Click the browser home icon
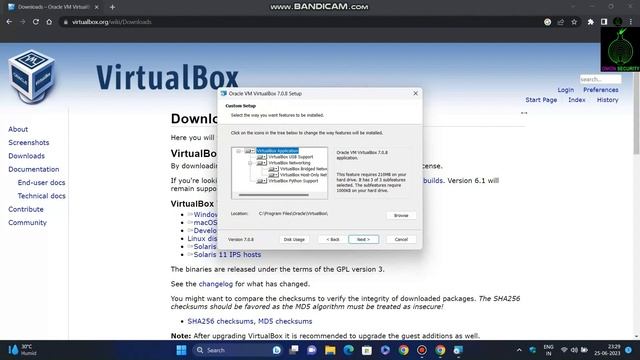Viewport: 640px width, 360px height. click(x=49, y=22)
